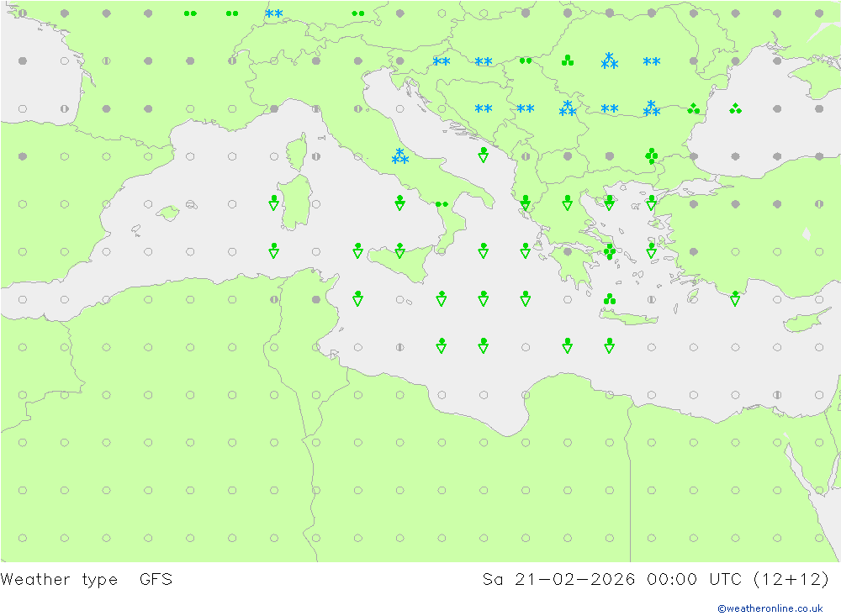The image size is (841, 616).
Task: Select the shower symbol beside Sardinia
Action: pyautogui.click(x=273, y=203)
